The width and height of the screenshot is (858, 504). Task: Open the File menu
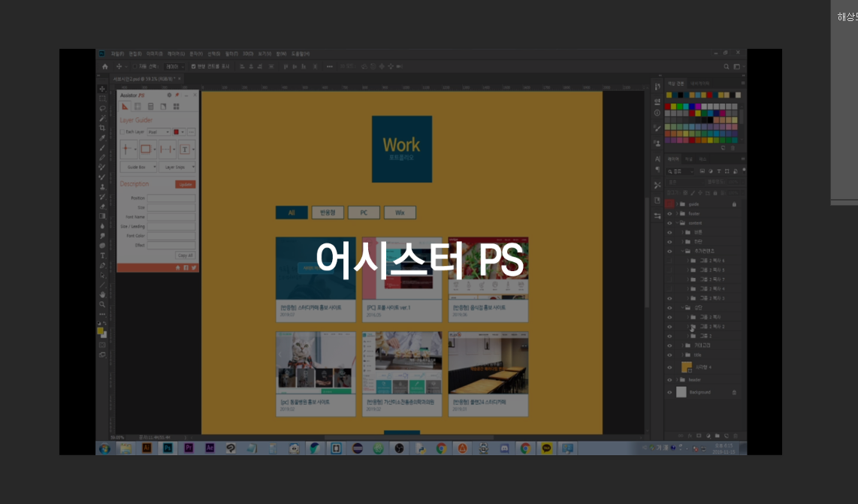(x=117, y=53)
